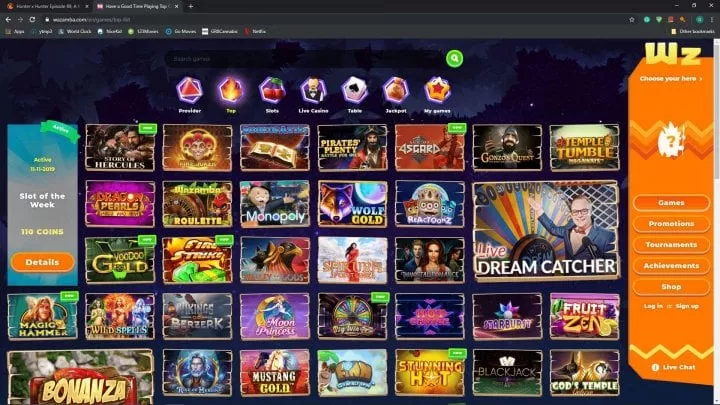Viewport: 720px width, 405px height.
Task: Launch the Live Dream Catcher game thumbnail
Action: (545, 231)
